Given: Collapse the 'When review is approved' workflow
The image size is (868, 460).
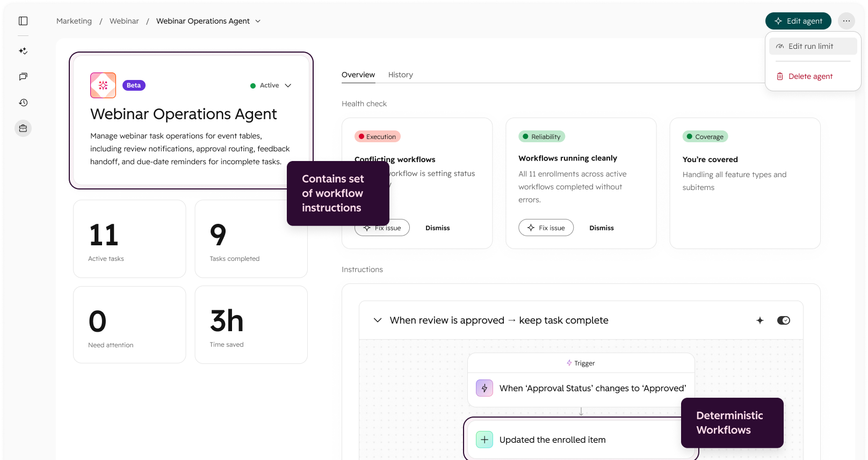Looking at the screenshot, I should (x=378, y=320).
